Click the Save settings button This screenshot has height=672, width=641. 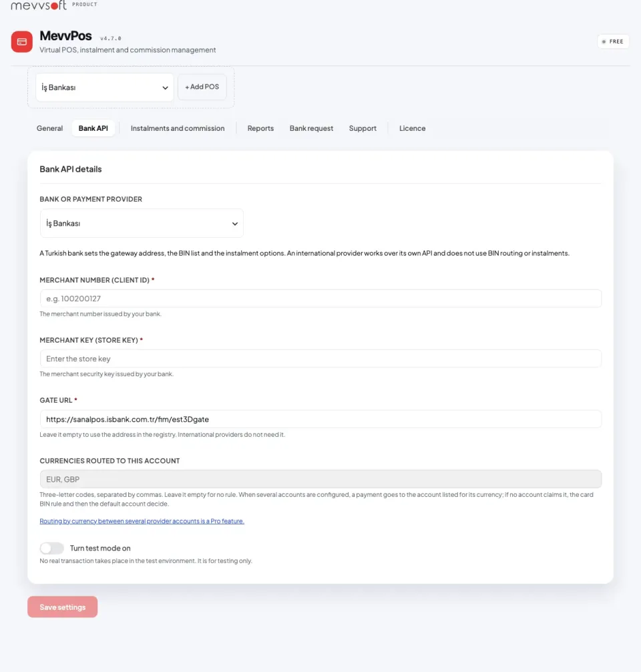pyautogui.click(x=63, y=607)
